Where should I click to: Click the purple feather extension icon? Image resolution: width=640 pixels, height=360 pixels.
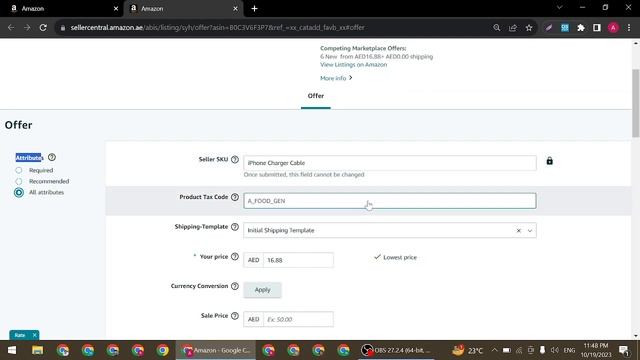pos(549,28)
